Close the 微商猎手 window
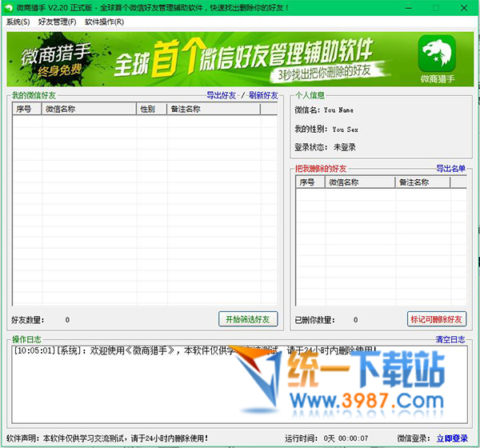 (464, 8)
